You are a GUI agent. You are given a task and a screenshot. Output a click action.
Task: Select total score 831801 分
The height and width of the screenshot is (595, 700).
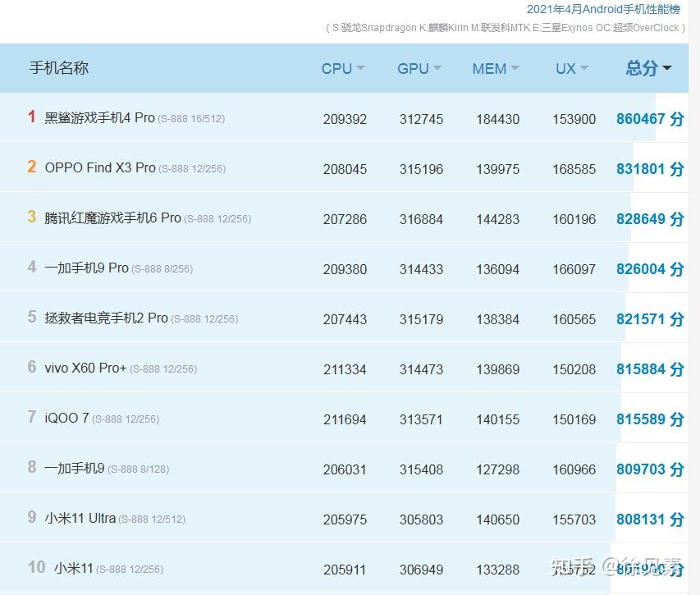point(650,169)
